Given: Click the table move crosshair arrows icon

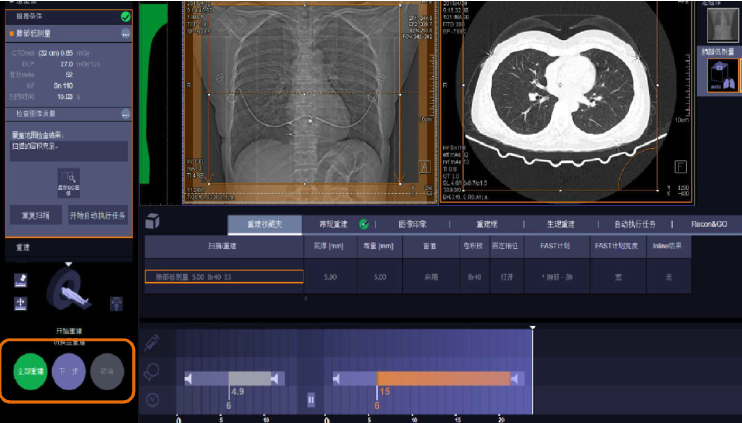Looking at the screenshot, I should 20,303.
